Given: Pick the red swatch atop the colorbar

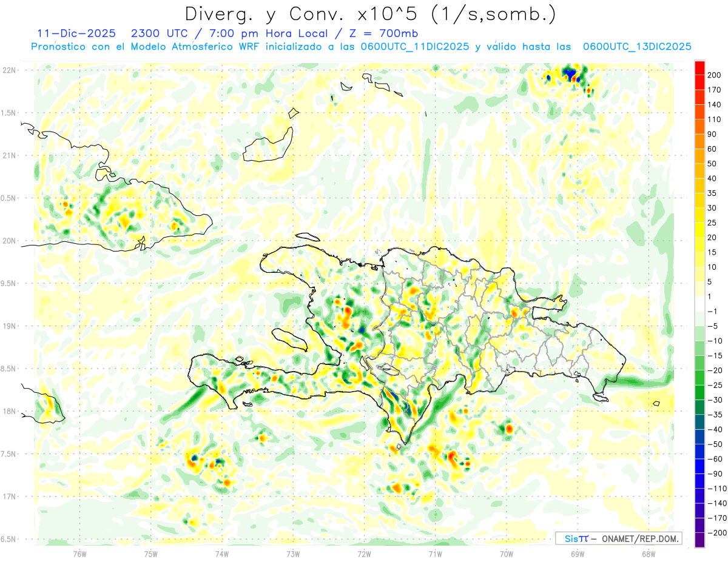Looking at the screenshot, I should pos(700,68).
